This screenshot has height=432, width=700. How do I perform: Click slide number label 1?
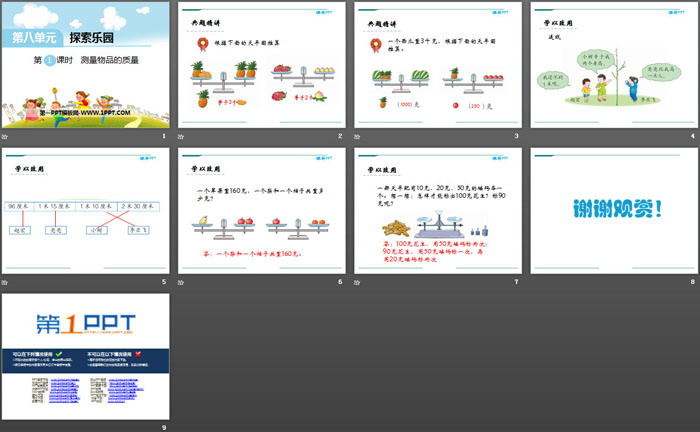tap(164, 136)
